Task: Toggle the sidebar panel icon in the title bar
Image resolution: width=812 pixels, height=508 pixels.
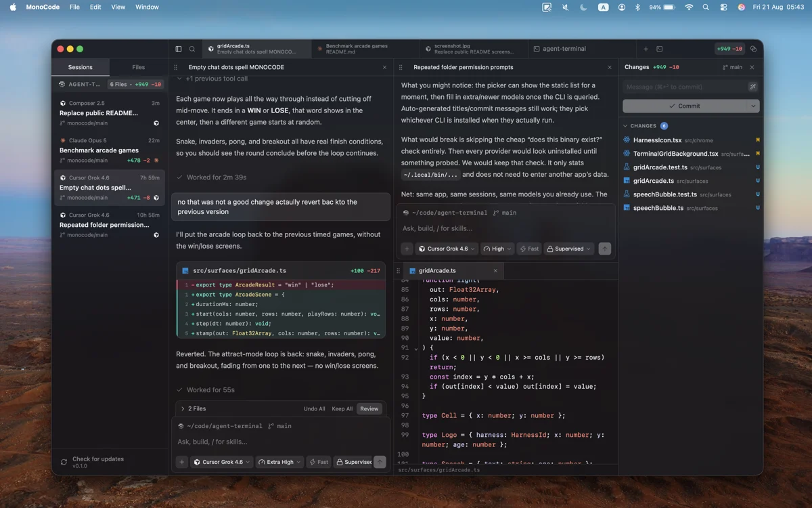Action: (x=179, y=49)
